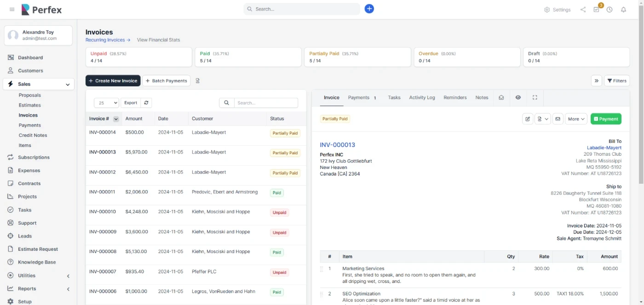This screenshot has width=644, height=305.
Task: Click the Create New Invoice button
Action: coord(113,81)
